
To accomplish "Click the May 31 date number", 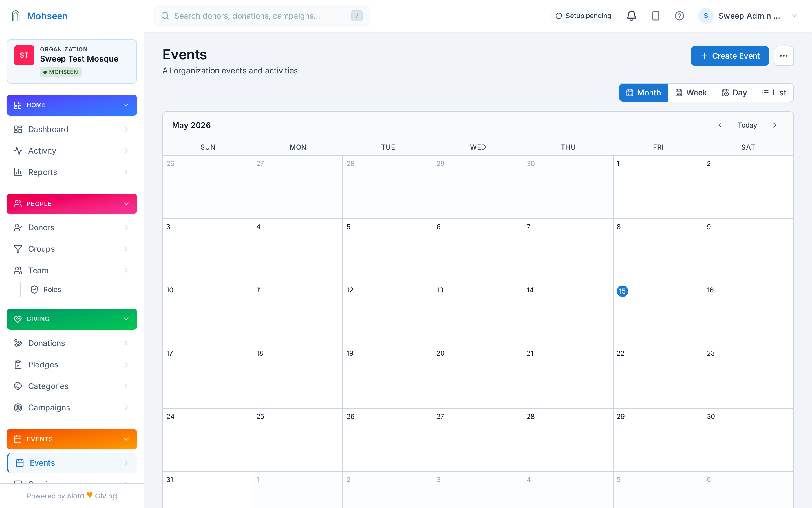I will [170, 479].
